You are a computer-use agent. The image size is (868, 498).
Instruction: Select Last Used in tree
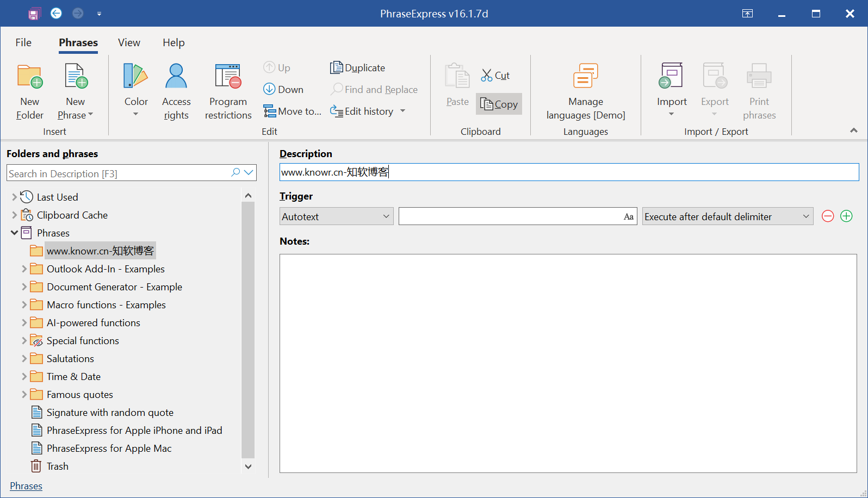click(x=57, y=197)
